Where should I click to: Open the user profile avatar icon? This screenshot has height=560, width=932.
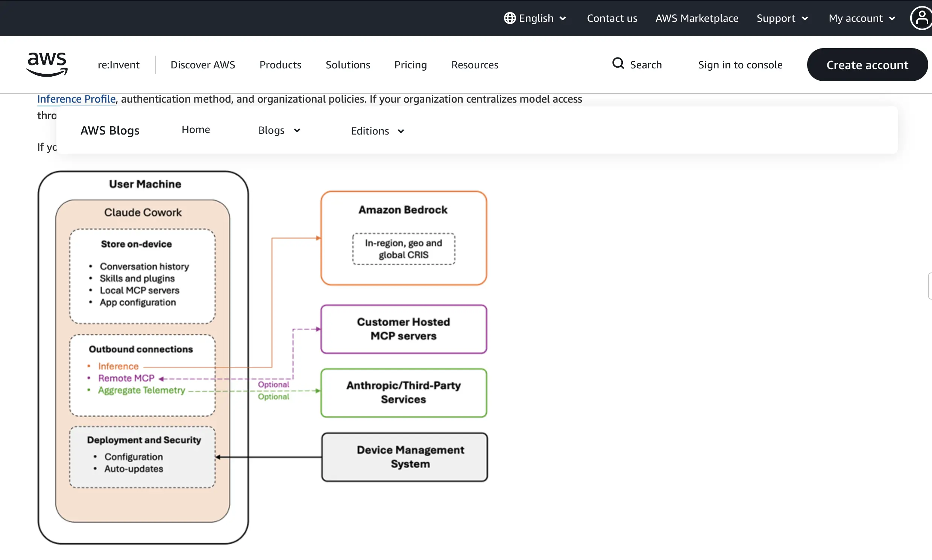coord(921,18)
